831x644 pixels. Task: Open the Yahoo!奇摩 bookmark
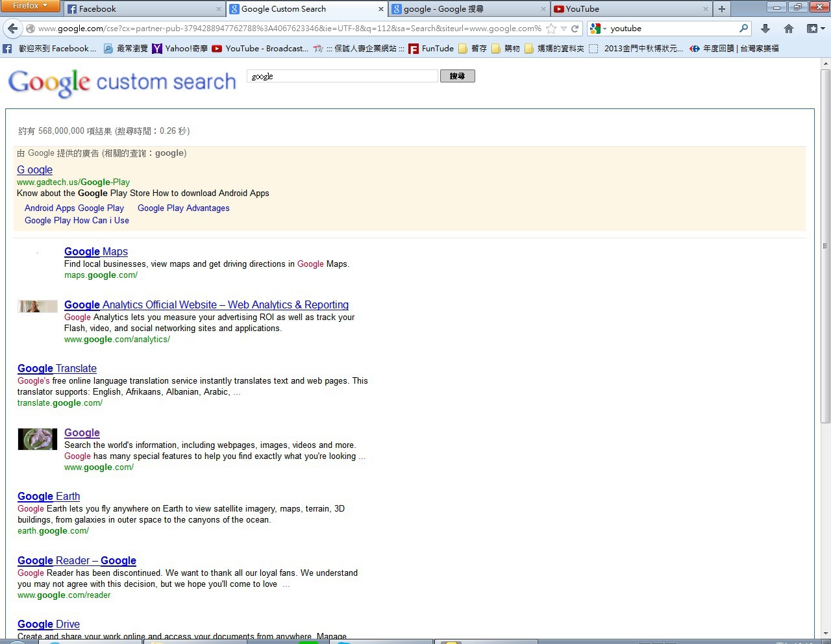pyautogui.click(x=179, y=49)
